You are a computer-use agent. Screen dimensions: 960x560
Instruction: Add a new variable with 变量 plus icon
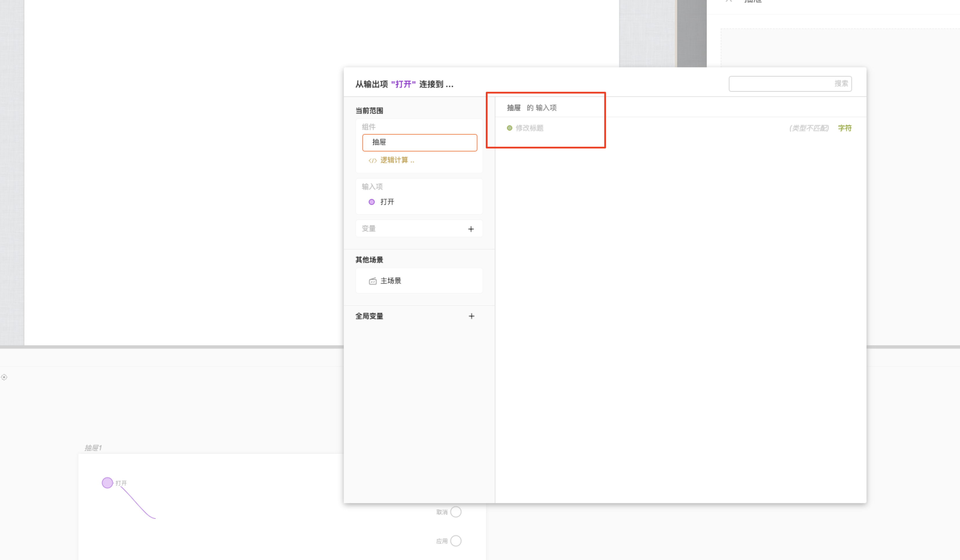click(x=471, y=229)
